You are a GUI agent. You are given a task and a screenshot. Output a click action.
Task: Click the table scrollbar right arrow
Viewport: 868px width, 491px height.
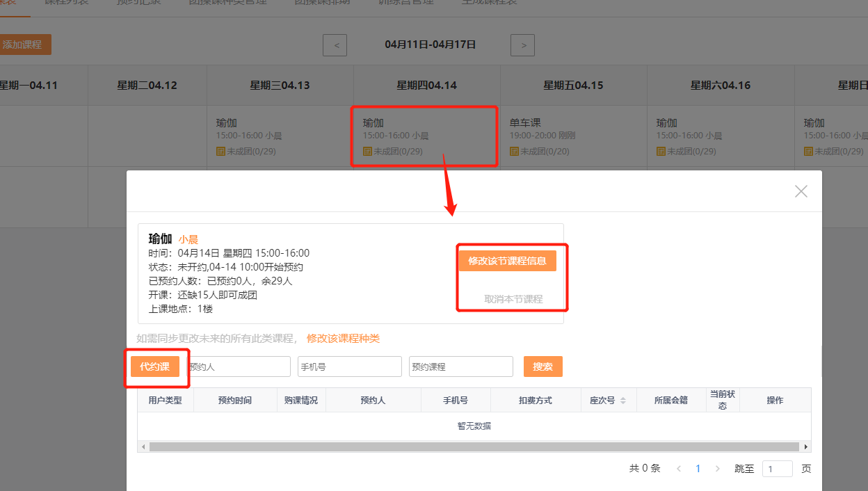(806, 446)
